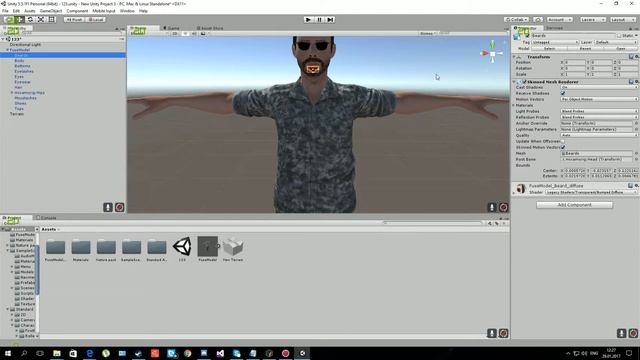Viewport: 640px width, 360px height.
Task: Click the scene orientation gizmo
Action: click(492, 53)
